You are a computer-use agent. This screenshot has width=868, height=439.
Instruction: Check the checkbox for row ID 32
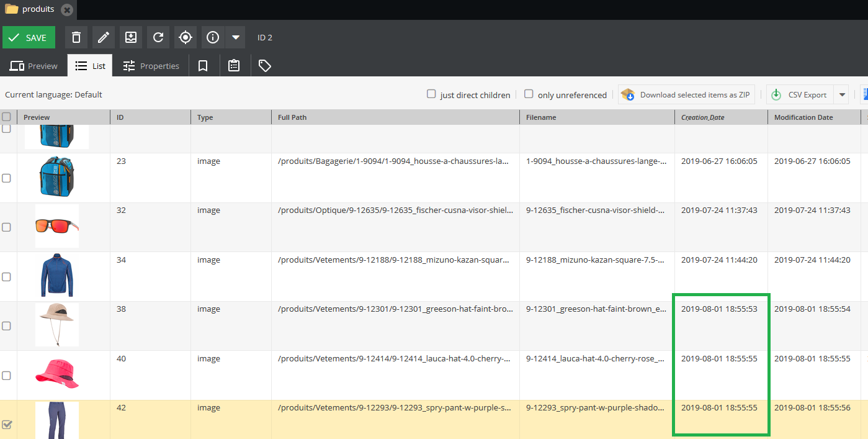(x=6, y=227)
